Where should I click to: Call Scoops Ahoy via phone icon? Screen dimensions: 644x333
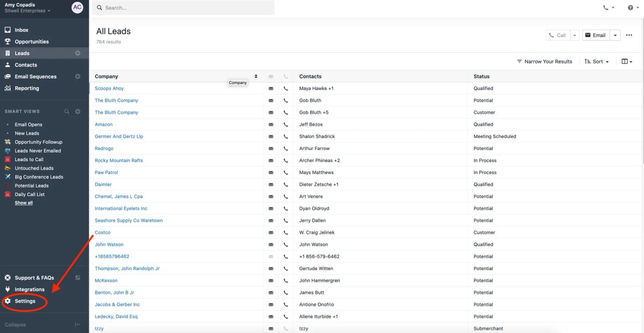click(286, 89)
